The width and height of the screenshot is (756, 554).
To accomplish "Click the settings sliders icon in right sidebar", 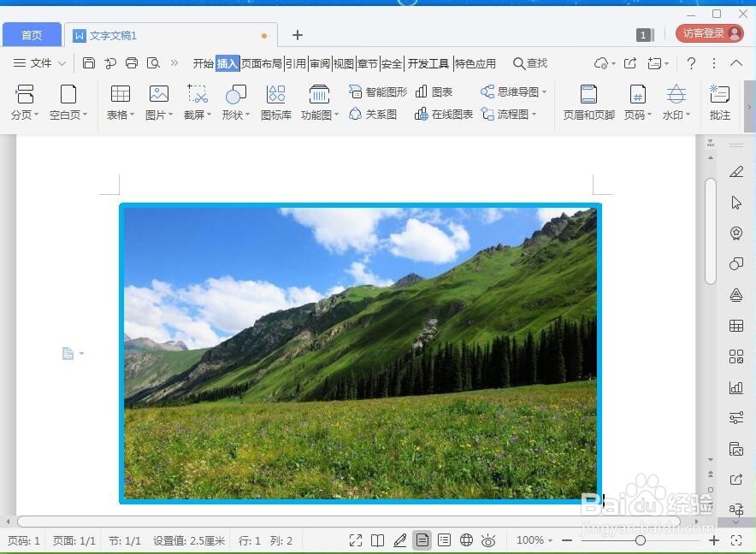I will pyautogui.click(x=736, y=417).
